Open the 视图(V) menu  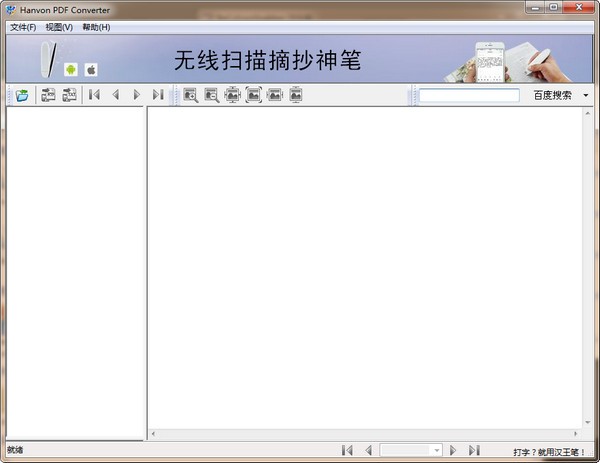[x=59, y=27]
